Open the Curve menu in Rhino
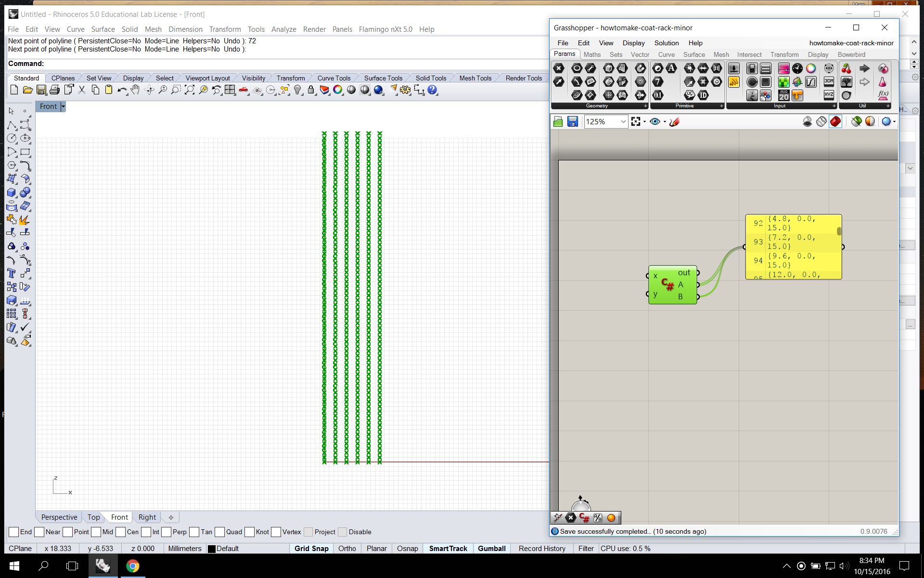The image size is (924, 578). pos(76,29)
